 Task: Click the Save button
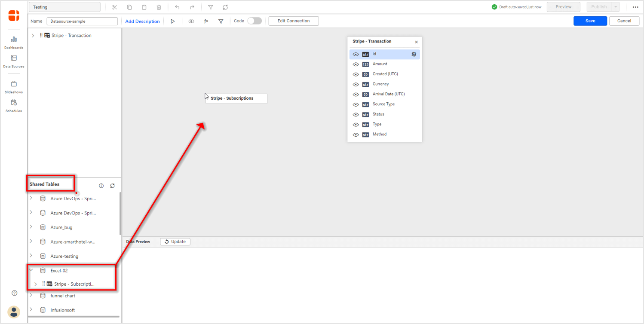[590, 21]
